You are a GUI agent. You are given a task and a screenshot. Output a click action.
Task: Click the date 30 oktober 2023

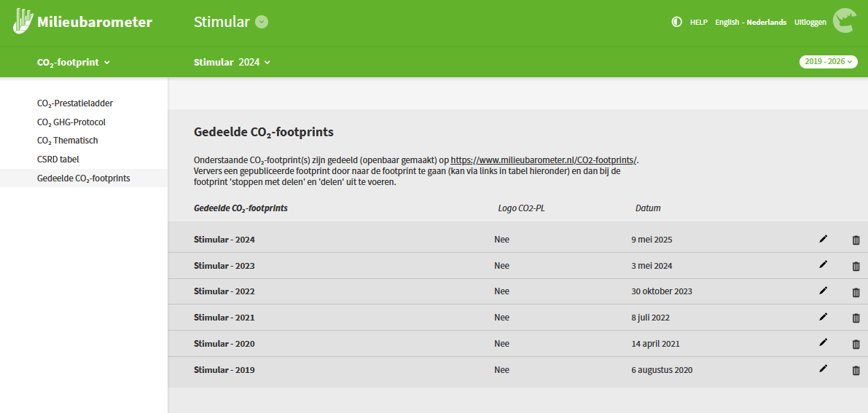tap(662, 291)
